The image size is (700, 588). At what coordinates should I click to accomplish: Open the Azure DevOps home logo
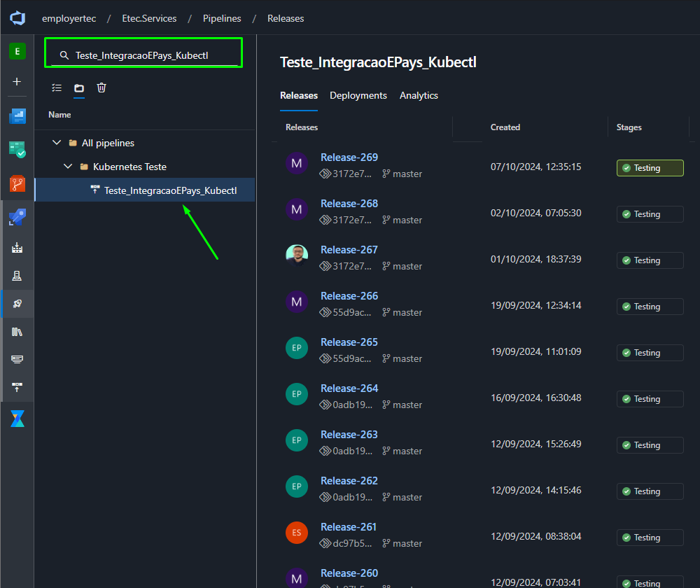coord(17,18)
